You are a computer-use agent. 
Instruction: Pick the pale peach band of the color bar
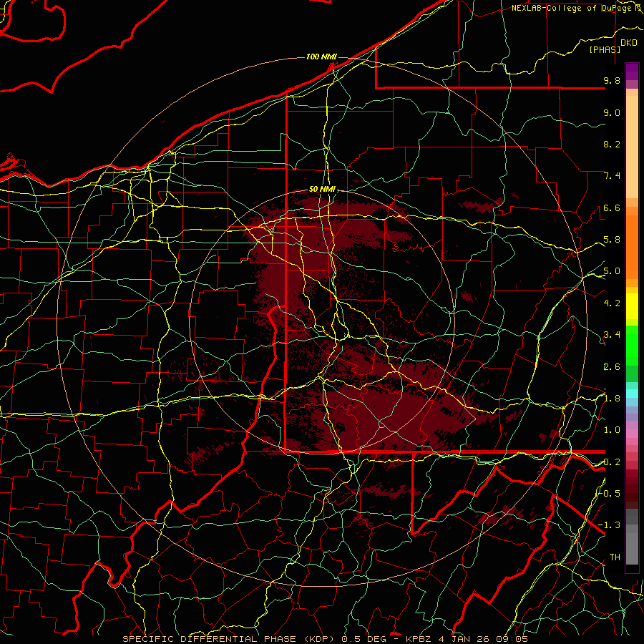tap(632, 148)
